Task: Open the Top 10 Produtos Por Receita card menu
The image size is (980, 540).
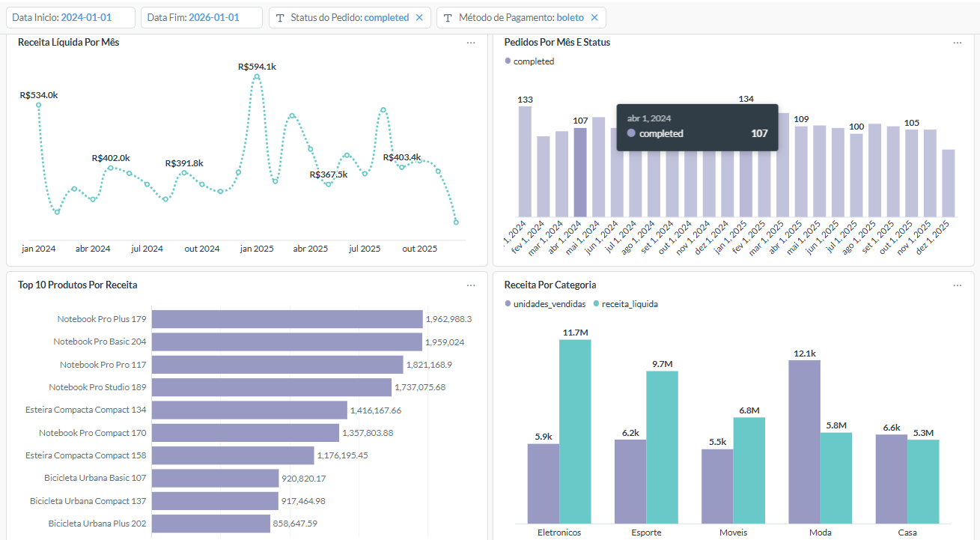Action: click(x=471, y=285)
